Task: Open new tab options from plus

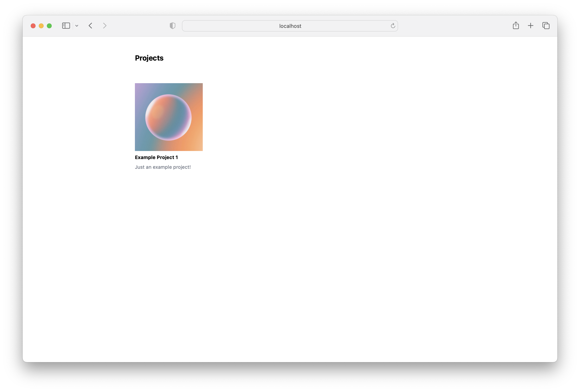Action: (531, 25)
